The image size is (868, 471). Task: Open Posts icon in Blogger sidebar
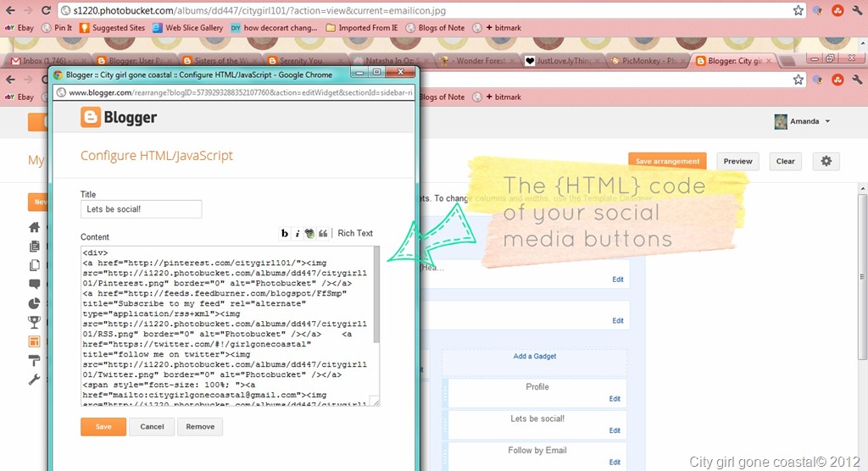coord(34,247)
